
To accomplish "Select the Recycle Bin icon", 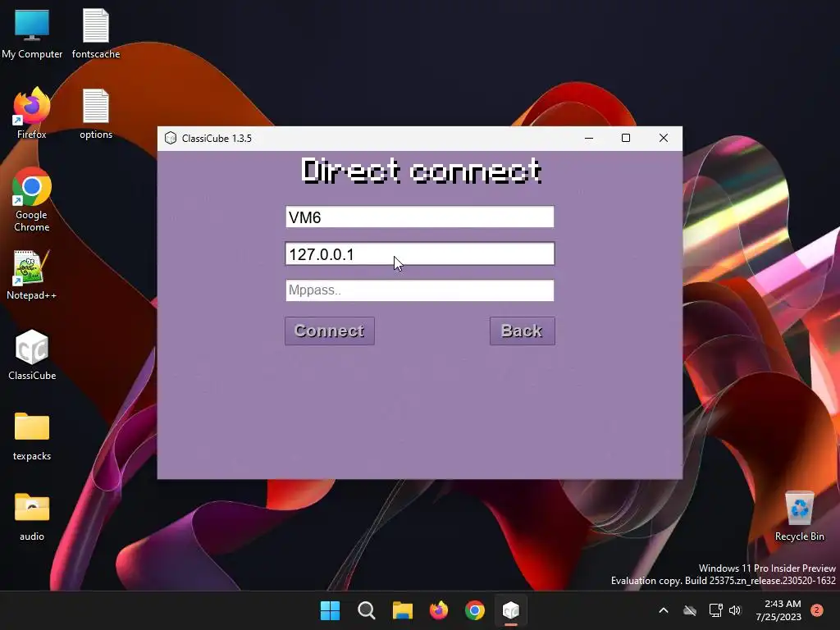I will click(x=800, y=517).
